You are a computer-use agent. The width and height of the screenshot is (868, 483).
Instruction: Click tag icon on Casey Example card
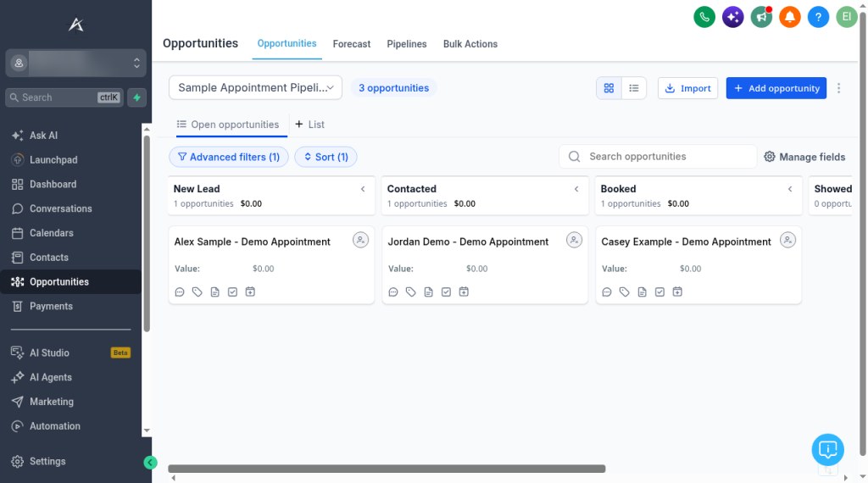[x=625, y=291]
